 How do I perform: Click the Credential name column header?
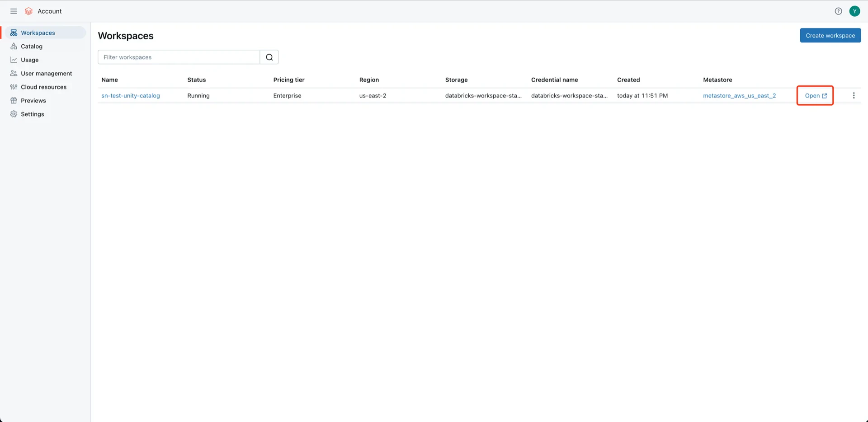[x=554, y=80]
